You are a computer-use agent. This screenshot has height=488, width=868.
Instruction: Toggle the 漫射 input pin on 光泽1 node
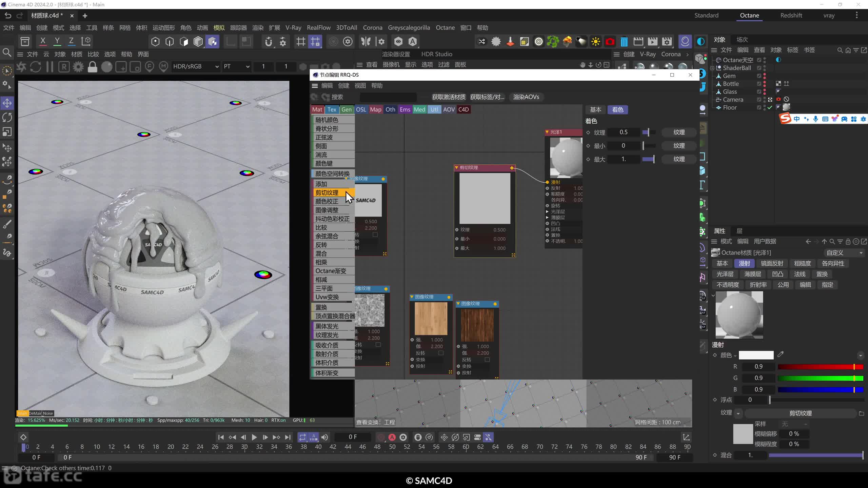(547, 182)
